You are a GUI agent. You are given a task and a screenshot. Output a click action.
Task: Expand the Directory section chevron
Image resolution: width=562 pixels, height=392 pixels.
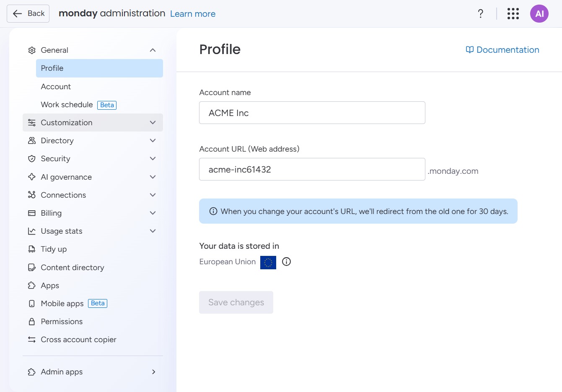tap(153, 141)
